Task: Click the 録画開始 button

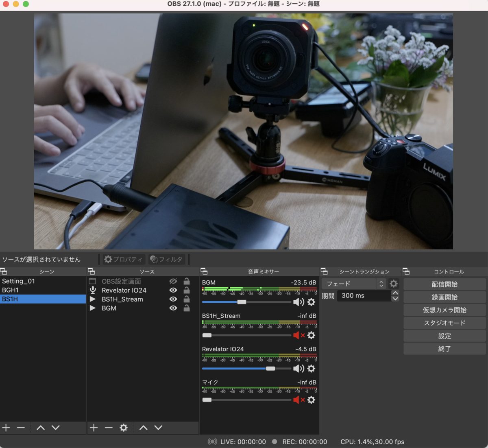Action: click(444, 297)
